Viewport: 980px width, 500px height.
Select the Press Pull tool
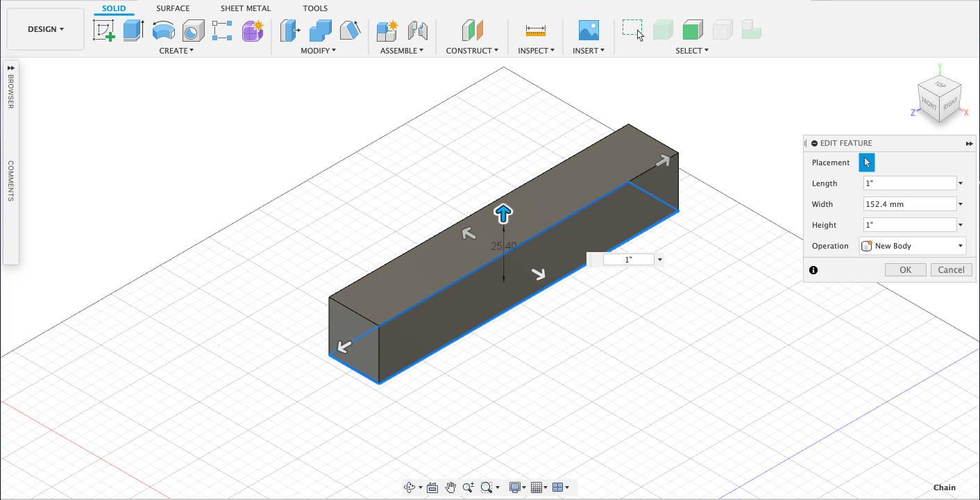289,30
